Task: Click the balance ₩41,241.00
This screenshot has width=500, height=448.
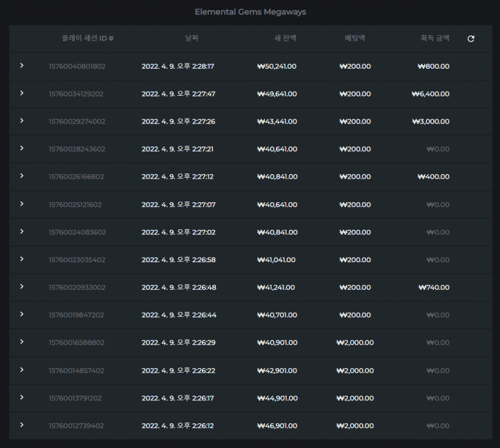Action: pyautogui.click(x=276, y=287)
